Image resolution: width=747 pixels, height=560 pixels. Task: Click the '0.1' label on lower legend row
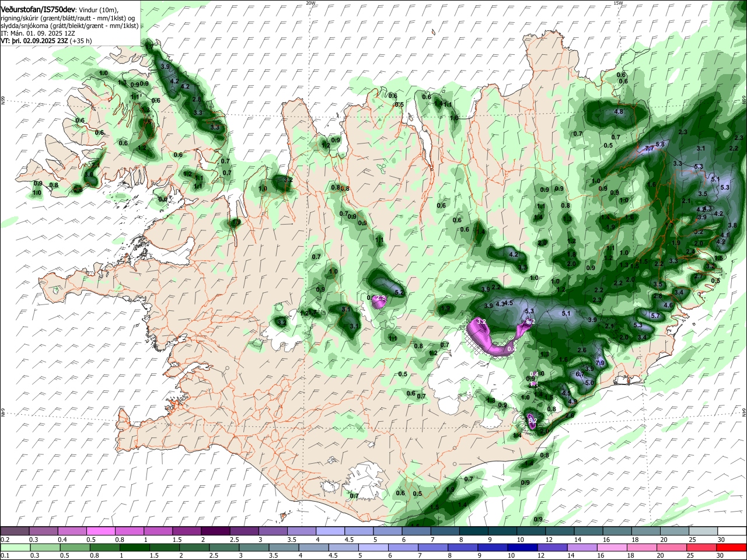pos(5,556)
